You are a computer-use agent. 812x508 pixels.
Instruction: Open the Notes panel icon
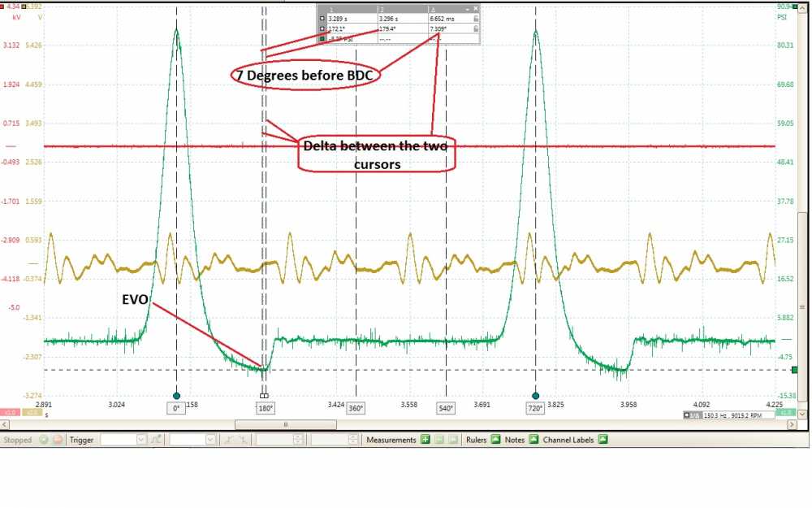coord(533,440)
